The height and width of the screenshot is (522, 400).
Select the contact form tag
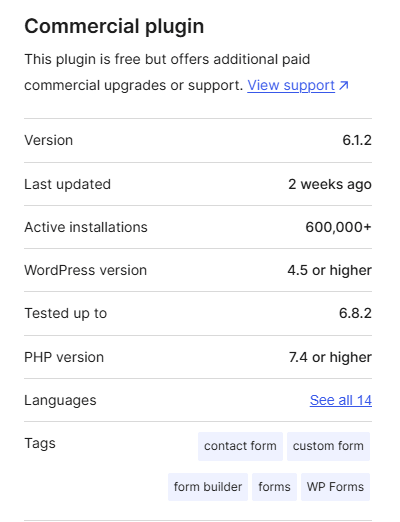coord(240,446)
